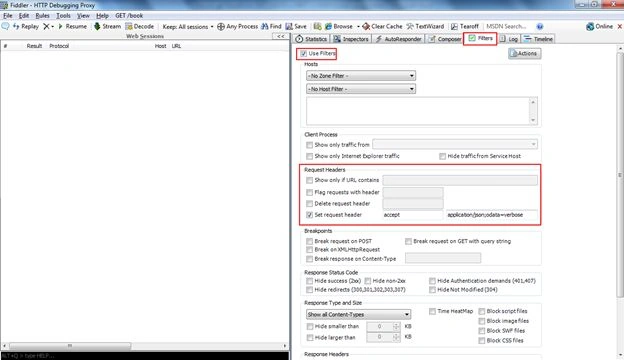Open the Help menu
Viewport: 624px width, 360px height.
coord(102,16)
